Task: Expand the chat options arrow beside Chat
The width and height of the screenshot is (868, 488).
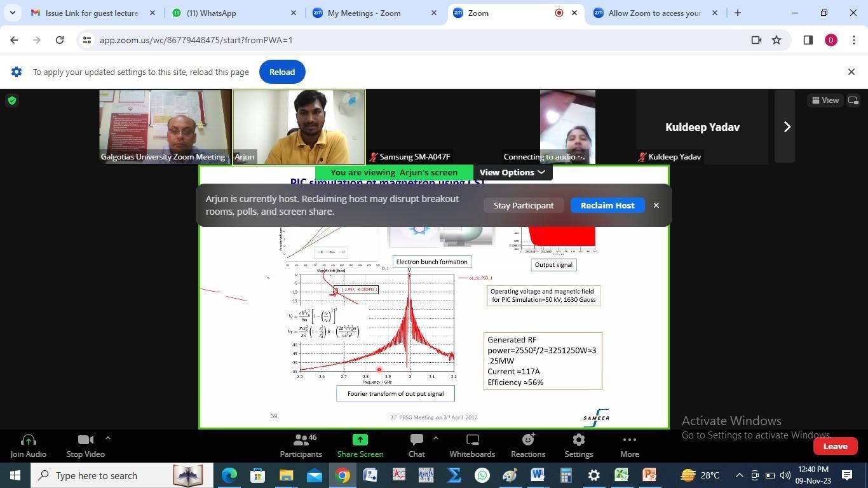Action: point(435,438)
